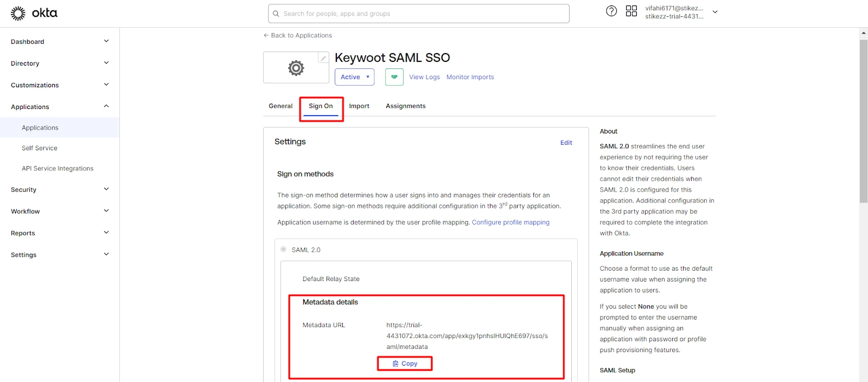Click the search magnifier icon
Image resolution: width=868 pixels, height=382 pixels.
pyautogui.click(x=276, y=14)
